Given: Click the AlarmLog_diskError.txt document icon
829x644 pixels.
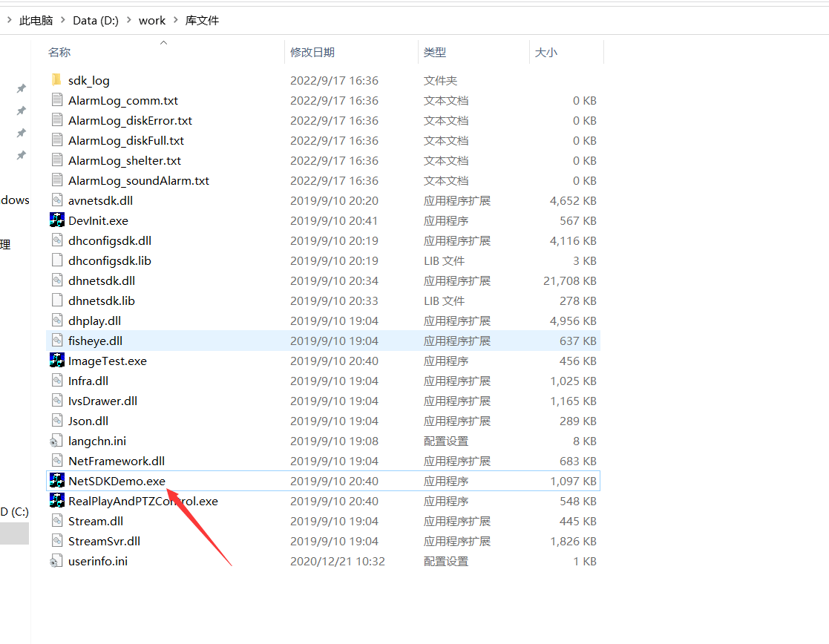Looking at the screenshot, I should [57, 120].
